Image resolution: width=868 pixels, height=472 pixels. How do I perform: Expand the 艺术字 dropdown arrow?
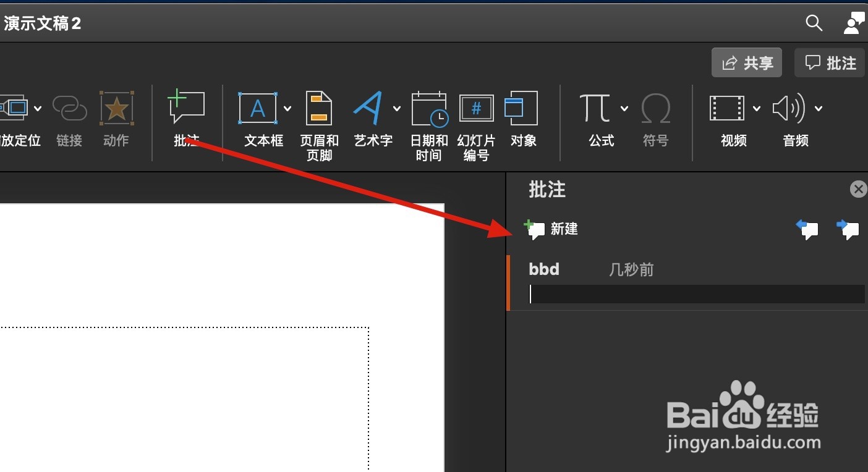pos(396,109)
